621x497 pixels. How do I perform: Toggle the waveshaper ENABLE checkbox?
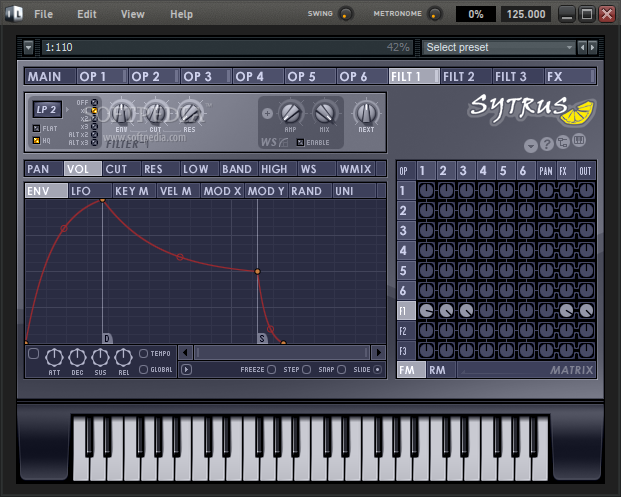(x=300, y=142)
